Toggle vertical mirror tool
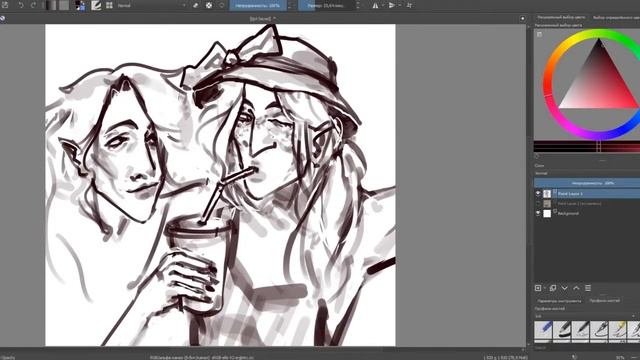Screen dimensions: 640x360 pyautogui.click(x=392, y=5)
